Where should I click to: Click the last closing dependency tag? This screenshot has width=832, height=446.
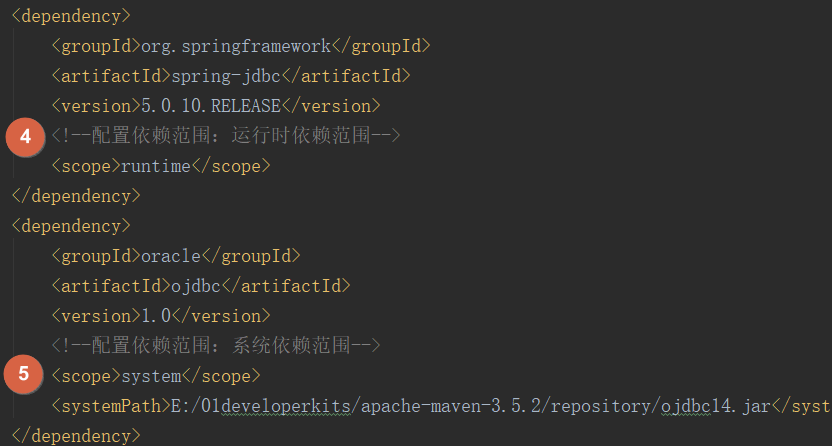(x=76, y=436)
